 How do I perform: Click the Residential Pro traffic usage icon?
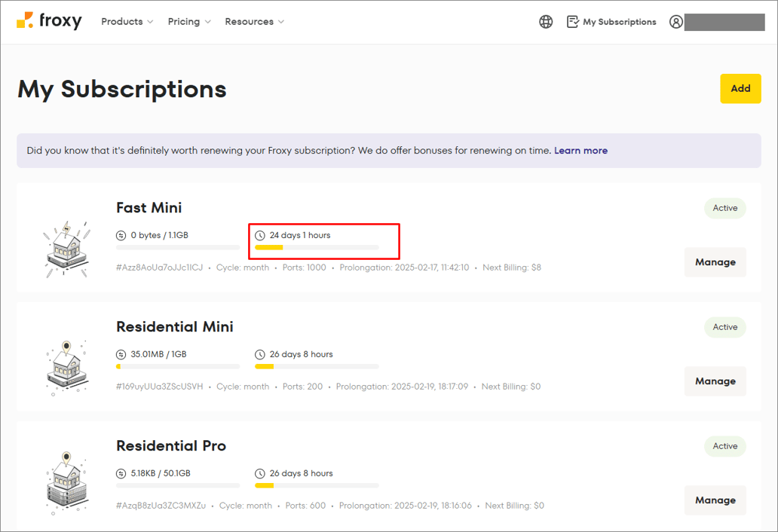point(121,473)
